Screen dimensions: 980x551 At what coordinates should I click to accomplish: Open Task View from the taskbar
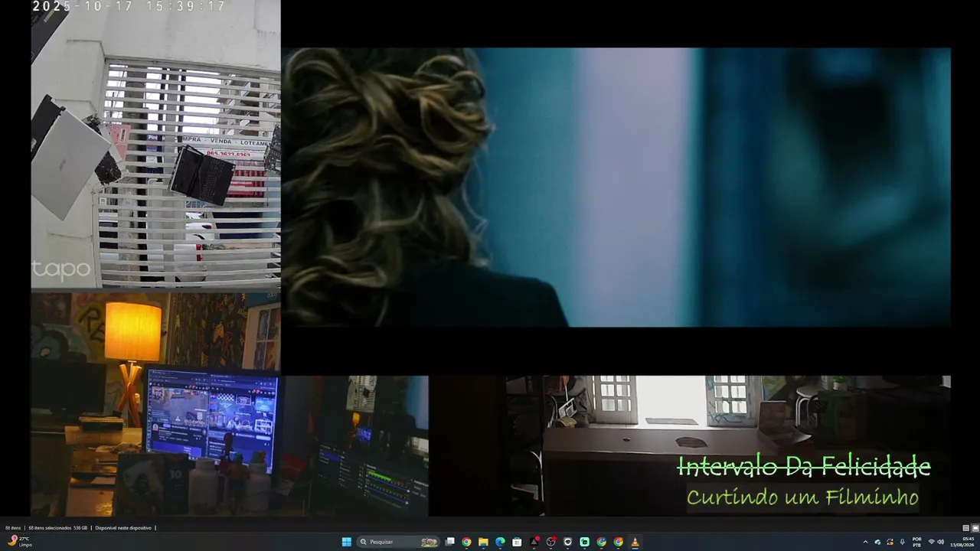[450, 542]
